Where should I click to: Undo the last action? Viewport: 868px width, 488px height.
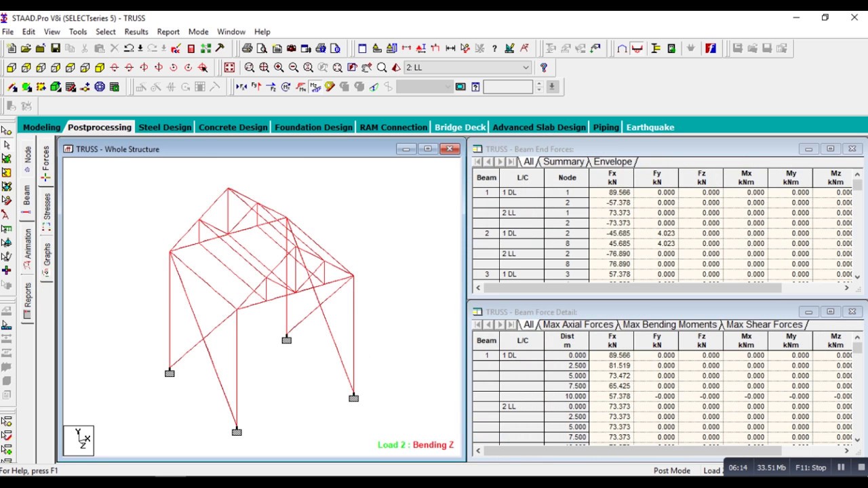tap(128, 48)
